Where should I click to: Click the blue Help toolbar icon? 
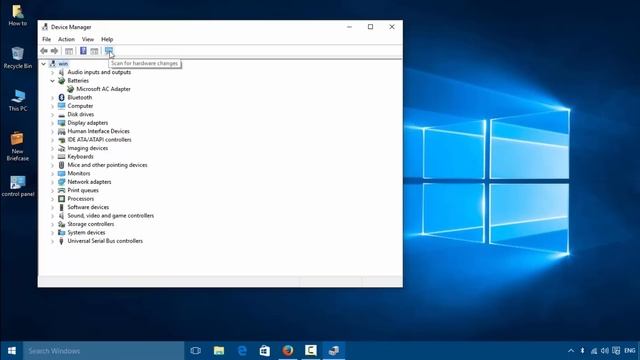click(83, 51)
